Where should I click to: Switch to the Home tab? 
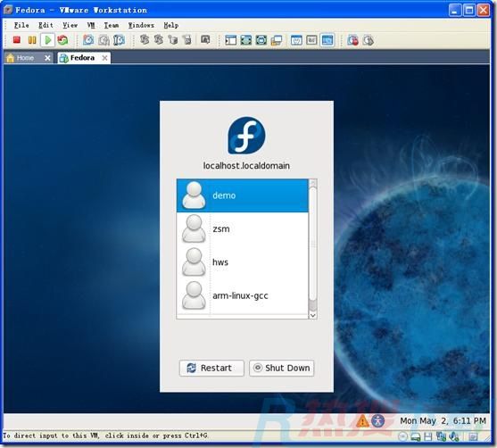tap(25, 58)
